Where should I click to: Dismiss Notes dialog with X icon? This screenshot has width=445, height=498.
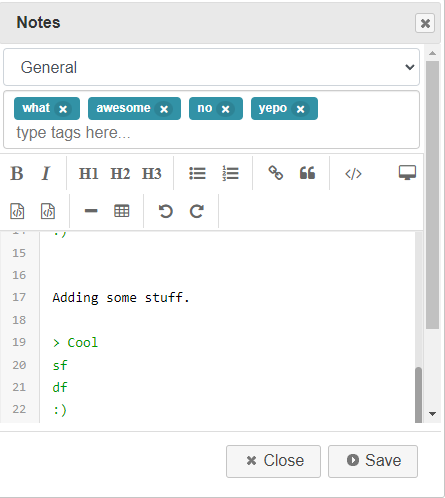425,23
